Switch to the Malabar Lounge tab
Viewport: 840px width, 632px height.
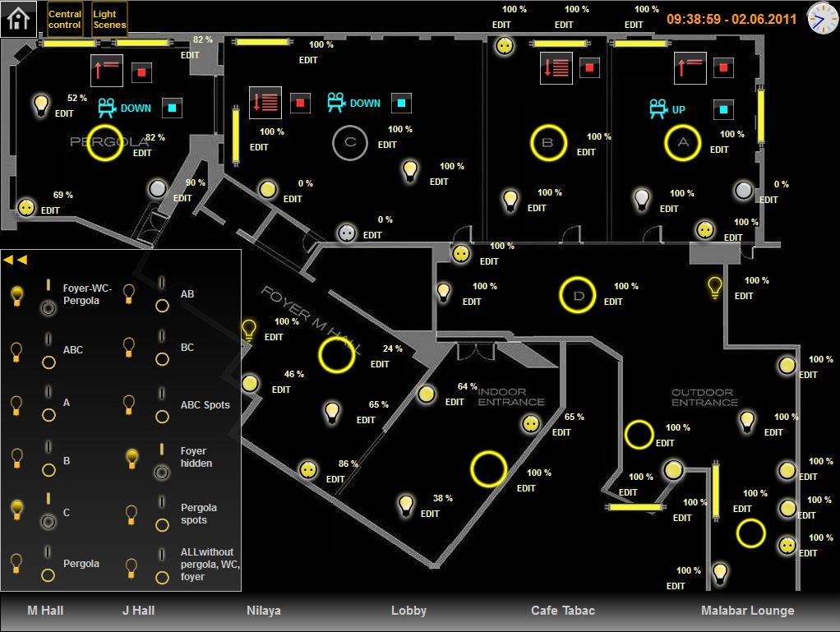pyautogui.click(x=747, y=611)
